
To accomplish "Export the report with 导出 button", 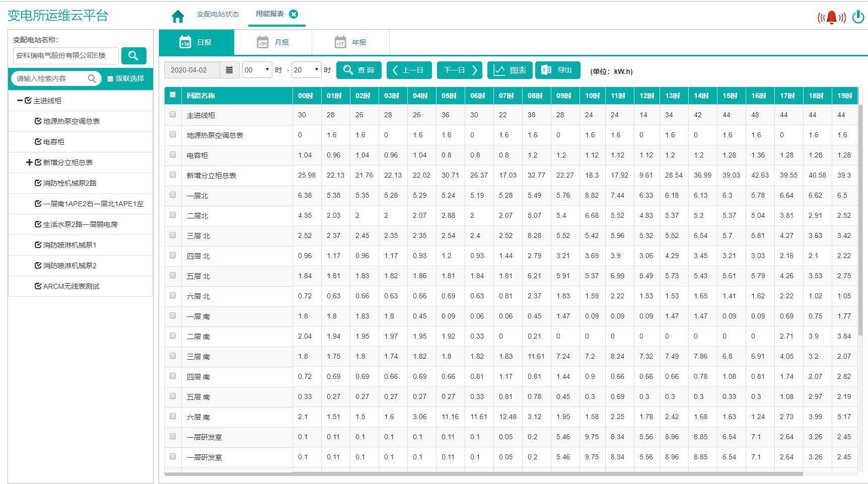I will (557, 70).
